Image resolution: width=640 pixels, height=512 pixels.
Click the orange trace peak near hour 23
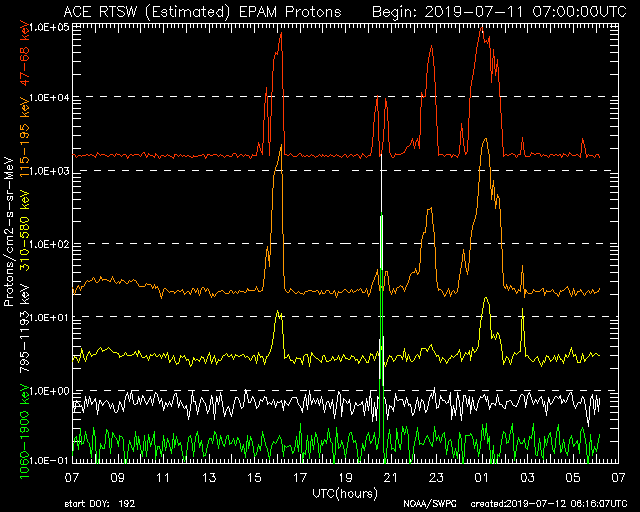coord(430,209)
